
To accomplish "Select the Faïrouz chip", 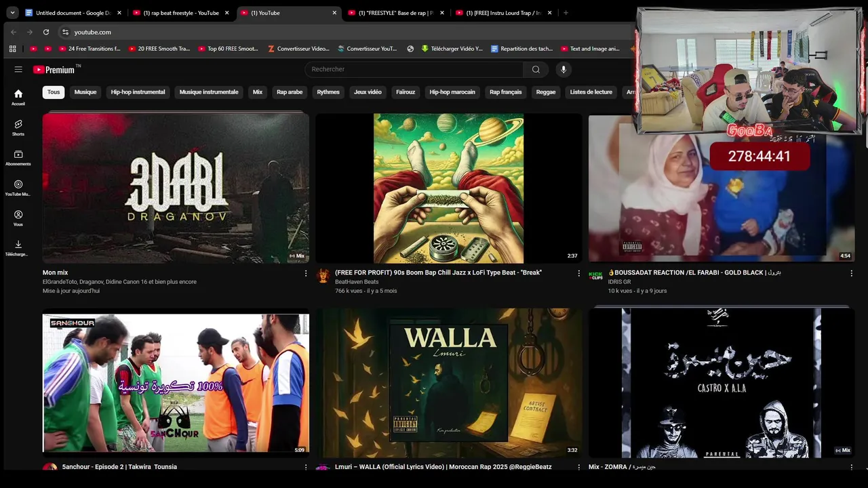I will (x=406, y=92).
